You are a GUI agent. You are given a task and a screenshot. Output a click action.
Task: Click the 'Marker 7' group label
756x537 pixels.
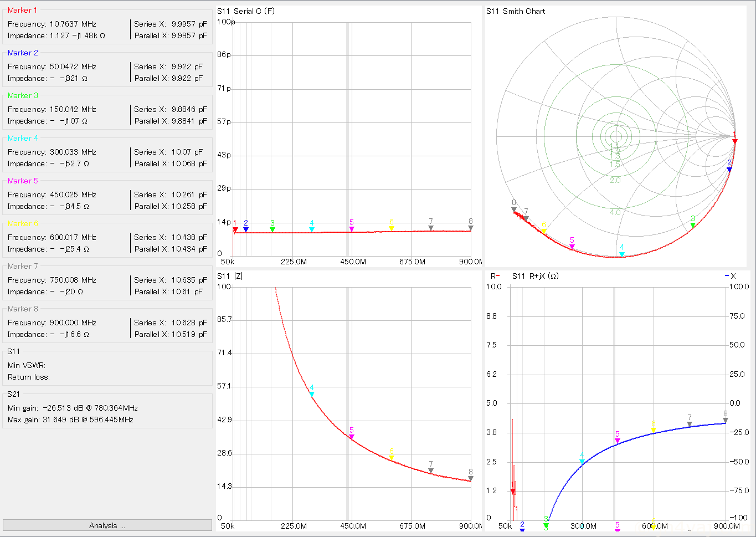point(23,266)
